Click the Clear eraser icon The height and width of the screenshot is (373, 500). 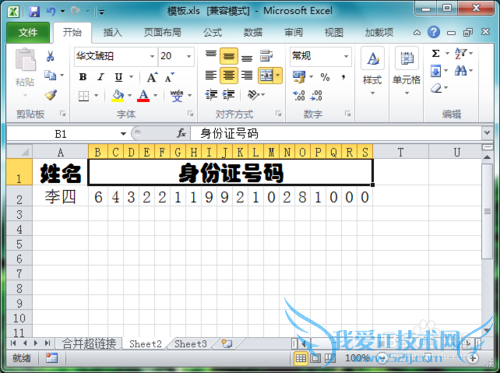pyautogui.click(x=436, y=88)
